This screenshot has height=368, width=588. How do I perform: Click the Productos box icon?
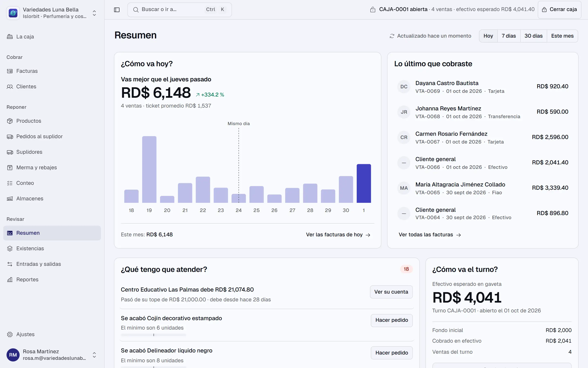[10, 121]
